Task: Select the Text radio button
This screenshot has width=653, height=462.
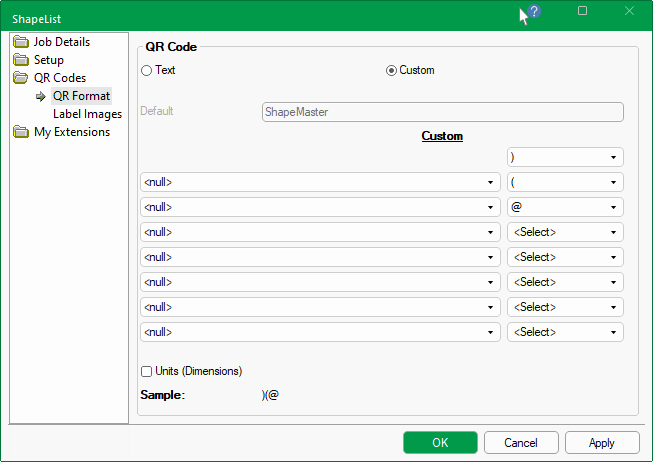Action: 147,71
